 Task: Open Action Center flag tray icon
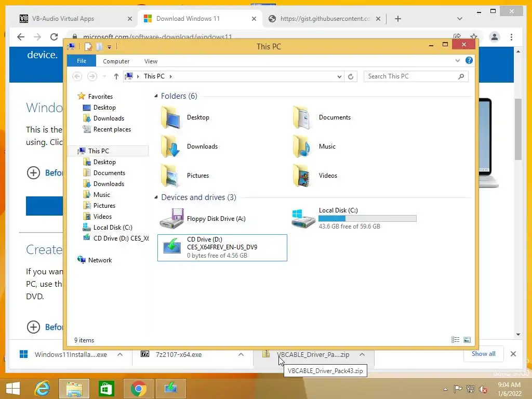[x=458, y=389]
